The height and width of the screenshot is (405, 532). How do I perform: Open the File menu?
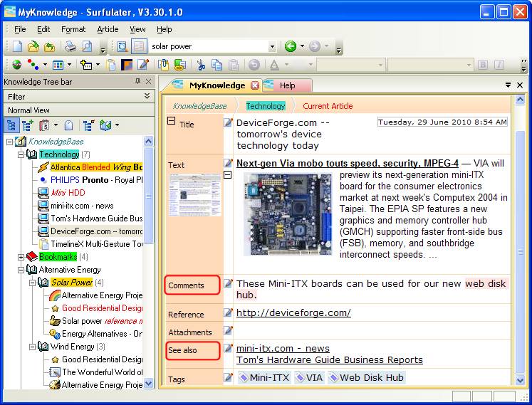20,29
